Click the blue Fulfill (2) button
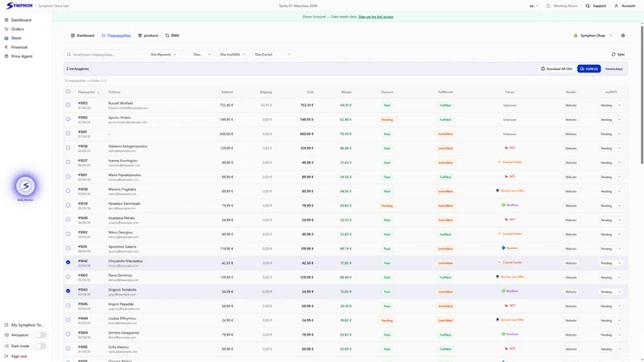 point(589,69)
